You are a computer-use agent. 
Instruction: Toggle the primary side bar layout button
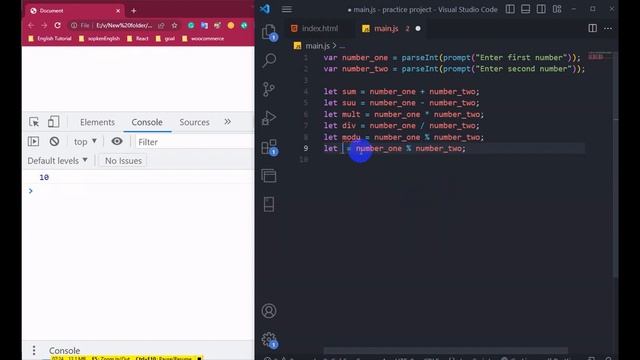pyautogui.click(x=510, y=9)
